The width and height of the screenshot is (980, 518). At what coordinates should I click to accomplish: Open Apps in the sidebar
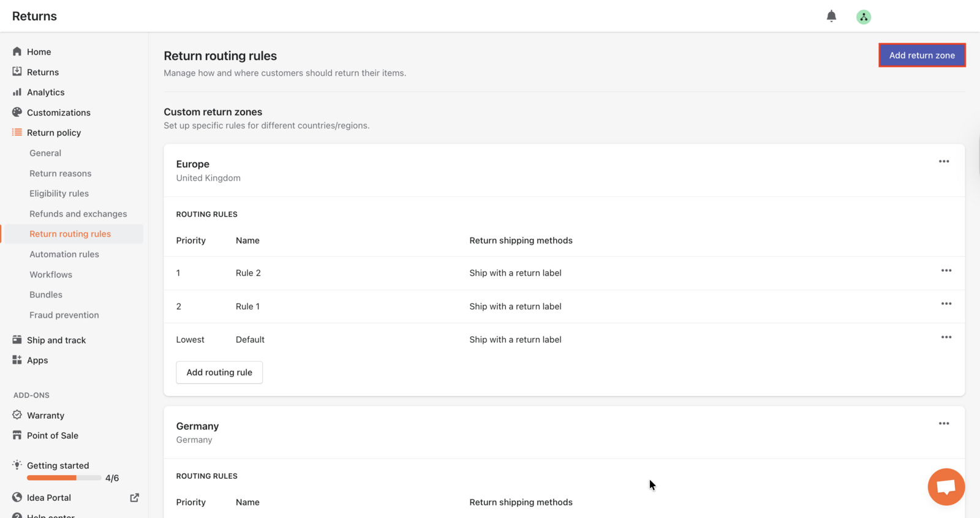click(37, 361)
